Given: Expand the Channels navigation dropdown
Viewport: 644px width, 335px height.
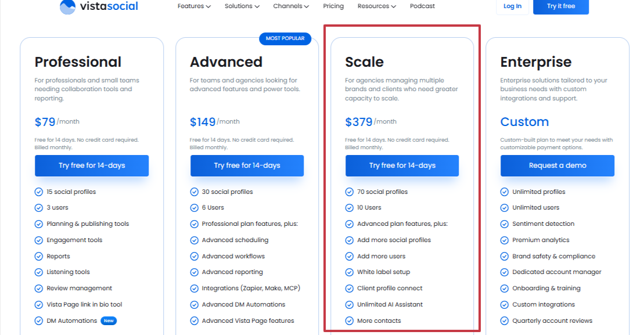Looking at the screenshot, I should [291, 6].
